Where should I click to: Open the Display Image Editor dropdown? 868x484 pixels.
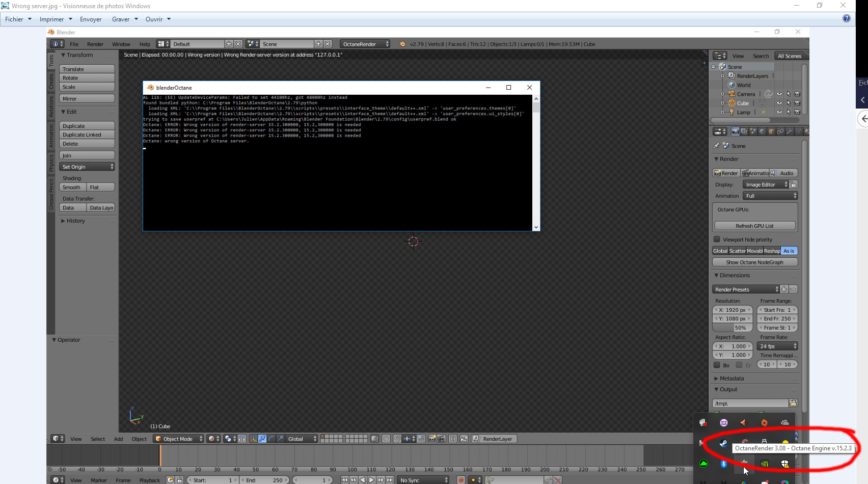766,184
